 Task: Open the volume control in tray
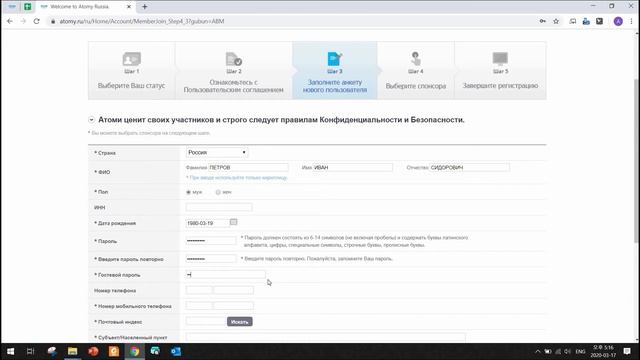(x=567, y=351)
